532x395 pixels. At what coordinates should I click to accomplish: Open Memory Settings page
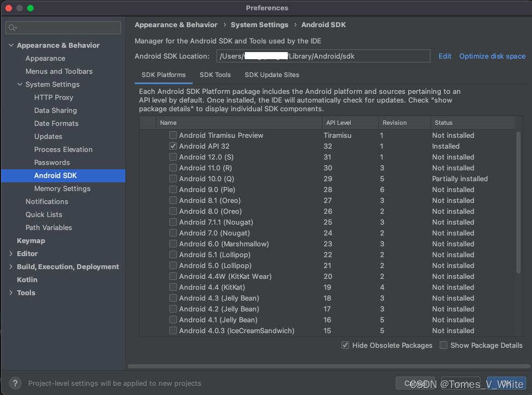click(x=62, y=188)
